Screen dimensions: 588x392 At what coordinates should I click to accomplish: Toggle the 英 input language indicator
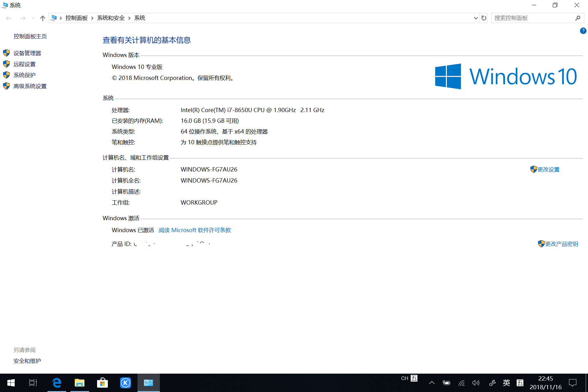pos(506,383)
